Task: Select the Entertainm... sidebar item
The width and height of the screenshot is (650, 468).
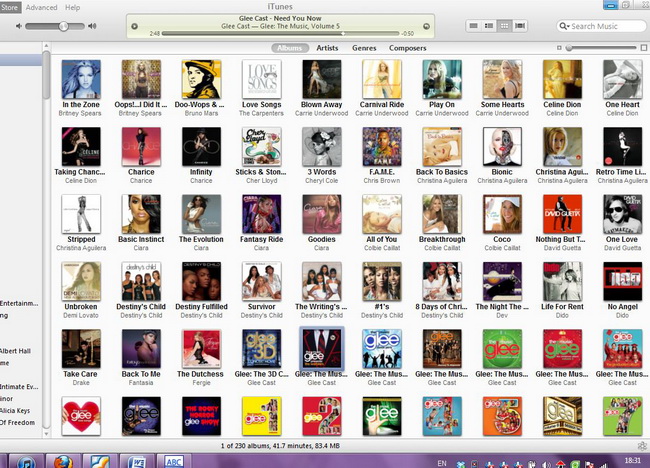Action: tap(19, 303)
